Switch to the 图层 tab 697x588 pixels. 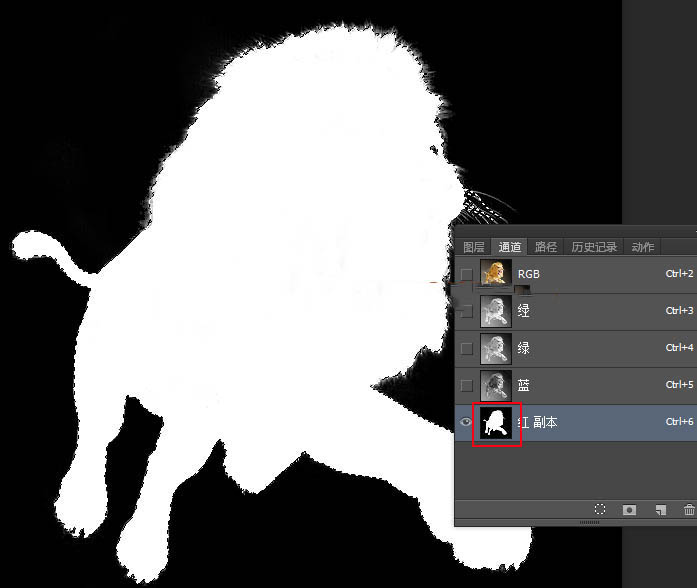(473, 247)
